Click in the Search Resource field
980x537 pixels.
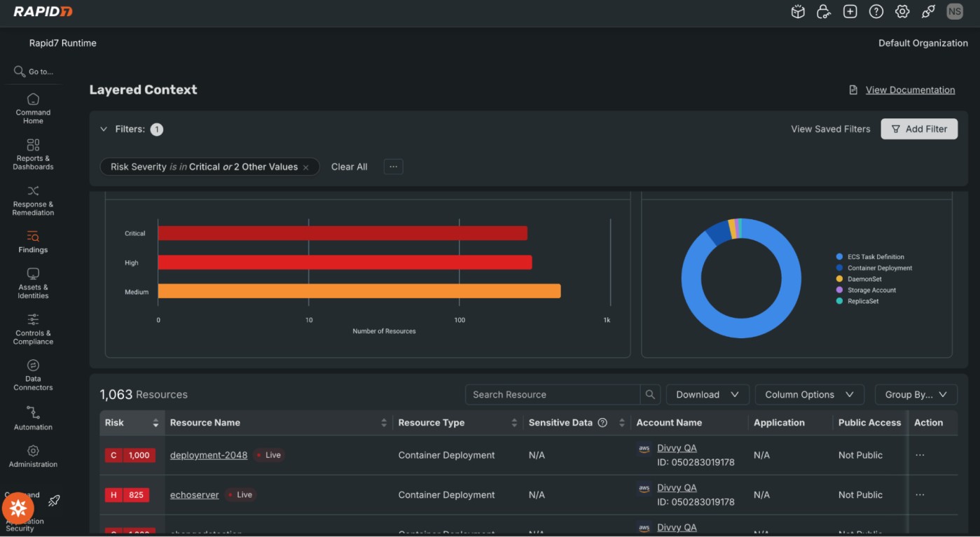(x=552, y=394)
